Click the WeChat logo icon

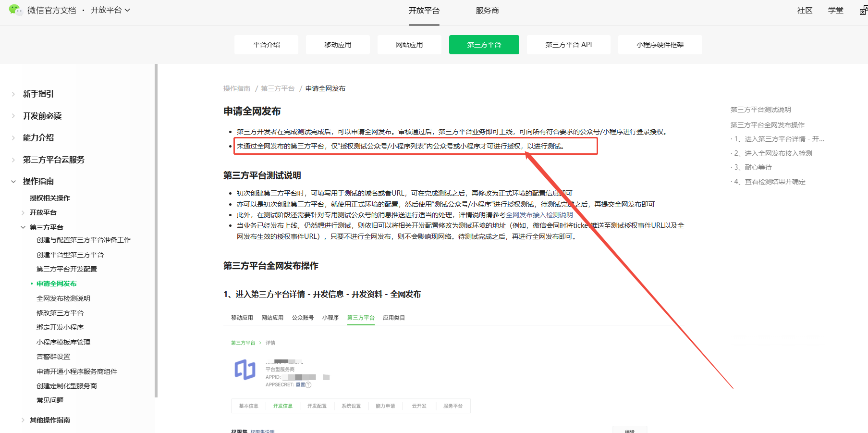[15, 10]
